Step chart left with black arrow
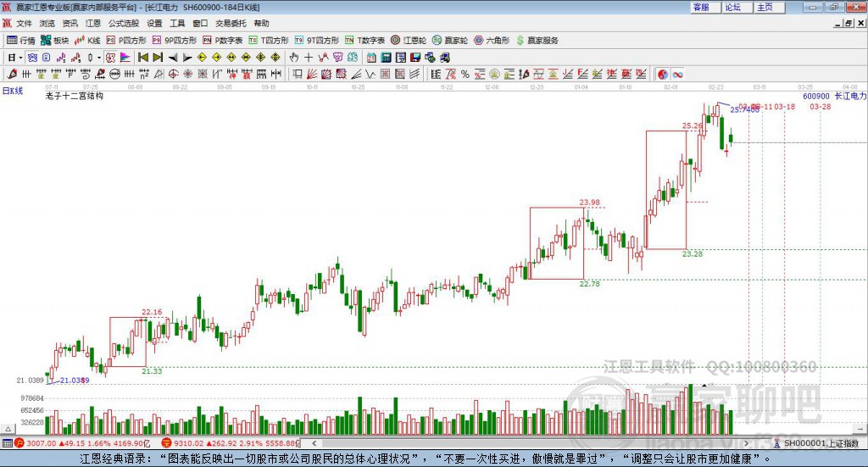 coord(173,58)
